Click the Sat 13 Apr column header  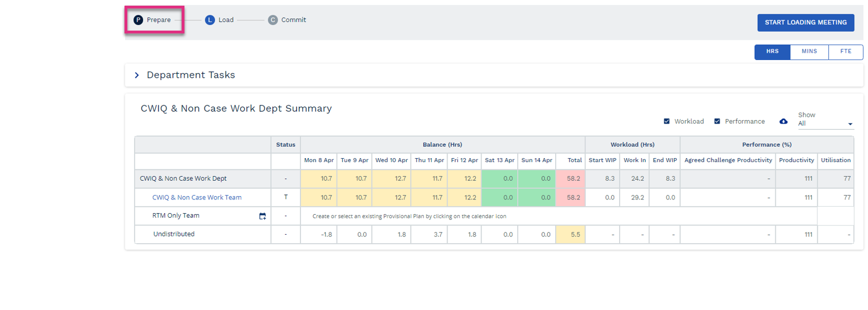(x=500, y=160)
